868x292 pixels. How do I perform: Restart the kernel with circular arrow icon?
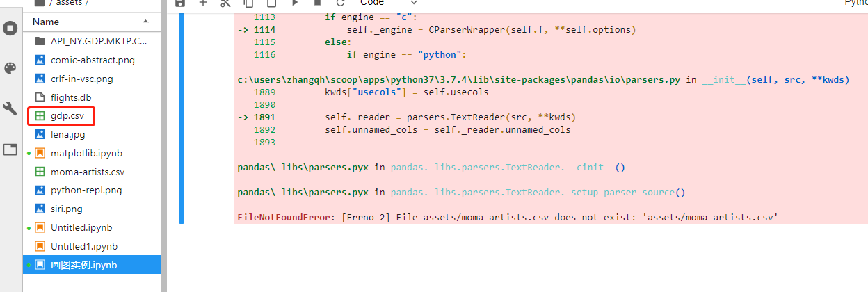[x=340, y=3]
